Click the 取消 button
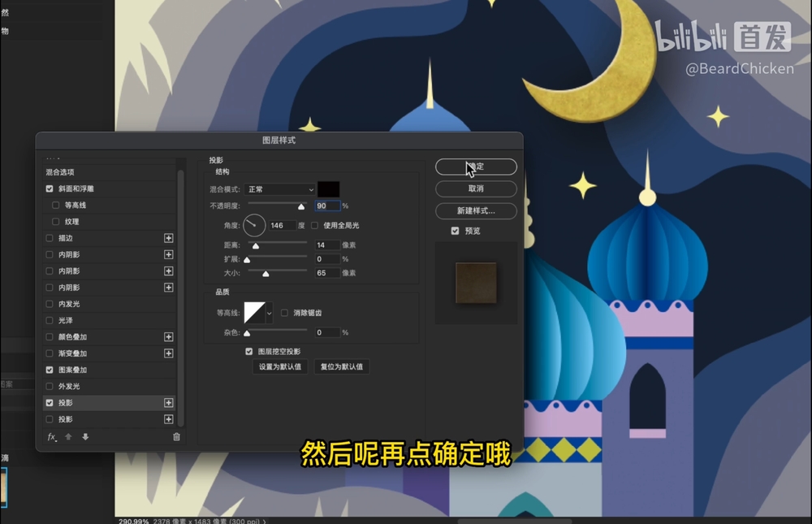 476,188
